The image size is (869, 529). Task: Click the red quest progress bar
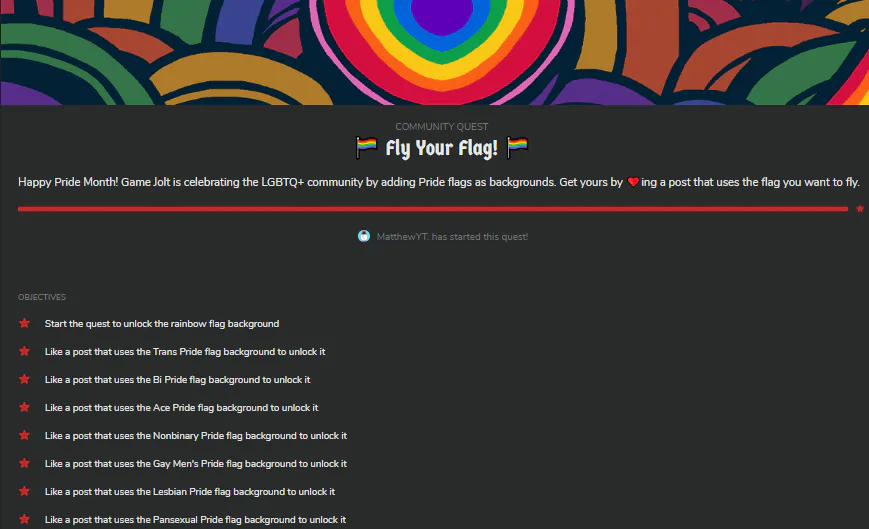[433, 209]
